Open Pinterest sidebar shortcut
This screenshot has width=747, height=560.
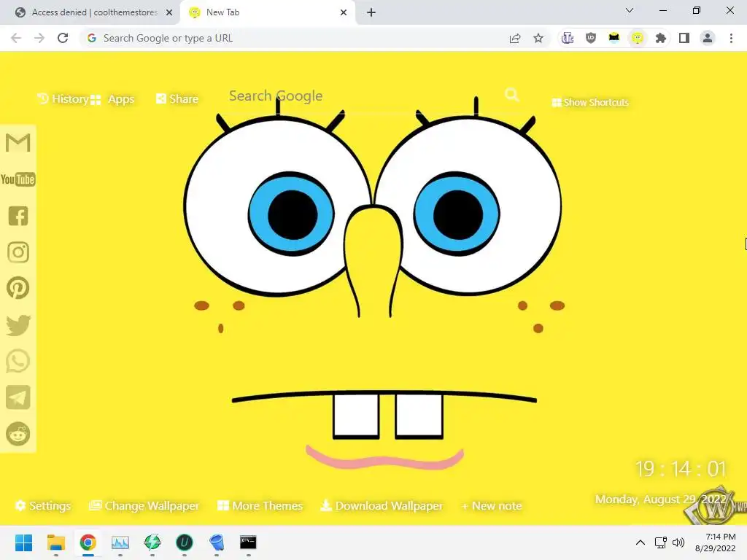(18, 288)
